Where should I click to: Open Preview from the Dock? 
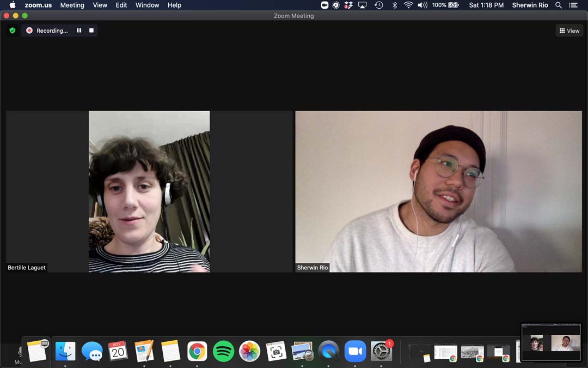[302, 352]
